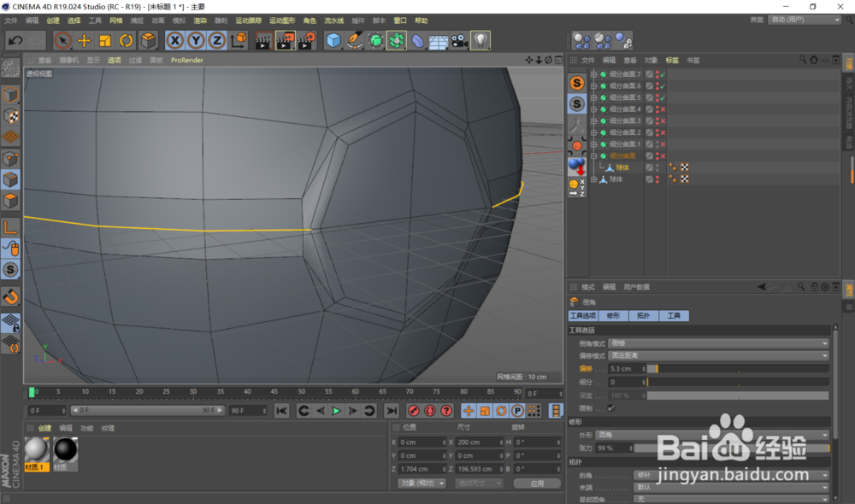Toggle 细分曲面.2 red X
Image resolution: width=855 pixels, height=504 pixels.
pos(663,132)
